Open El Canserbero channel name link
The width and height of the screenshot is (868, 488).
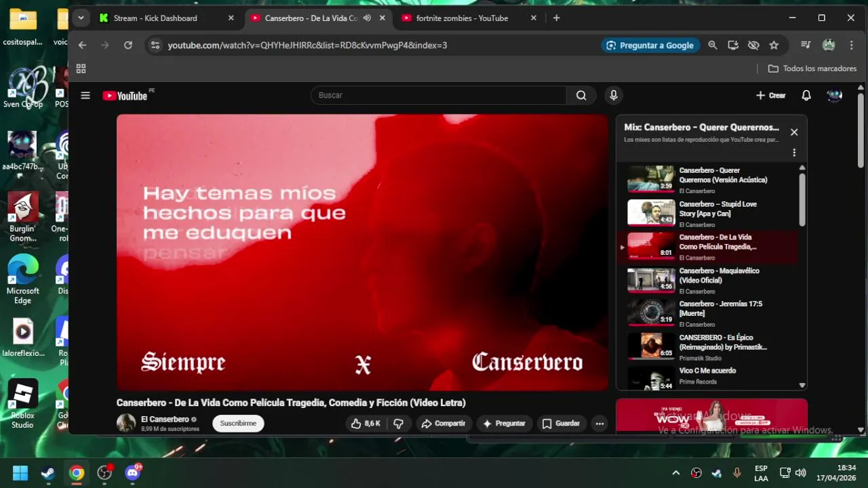[x=165, y=420]
